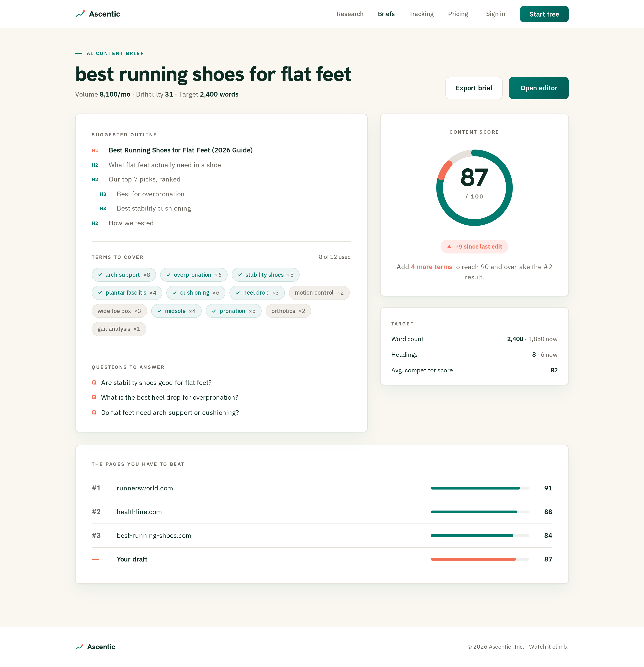Click the healthline.com competitor row
The width and height of the screenshot is (644, 667).
(322, 512)
